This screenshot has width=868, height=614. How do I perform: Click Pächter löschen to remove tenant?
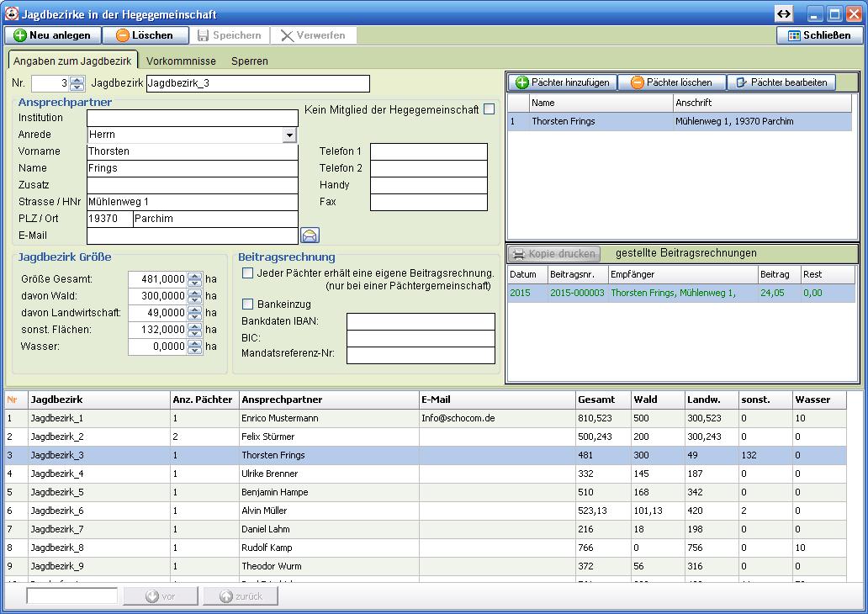[671, 82]
